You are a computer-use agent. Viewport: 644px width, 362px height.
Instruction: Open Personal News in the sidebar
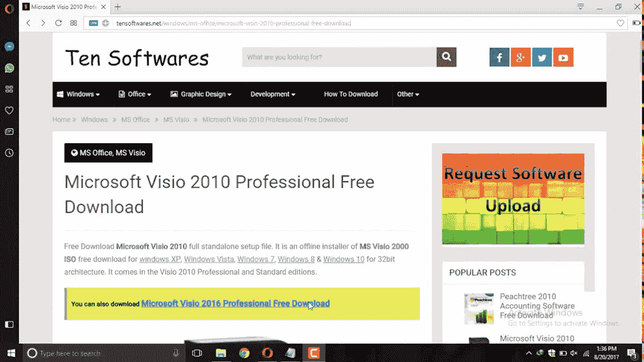click(9, 131)
